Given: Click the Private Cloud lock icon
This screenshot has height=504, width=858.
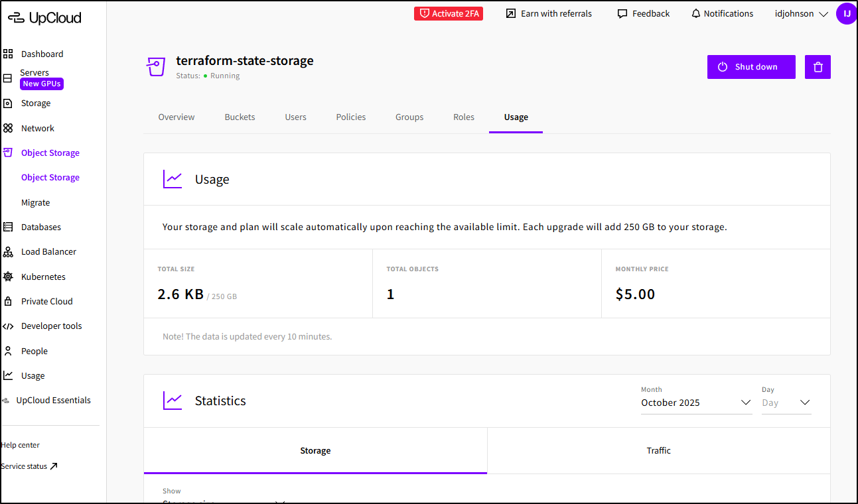Looking at the screenshot, I should point(8,301).
